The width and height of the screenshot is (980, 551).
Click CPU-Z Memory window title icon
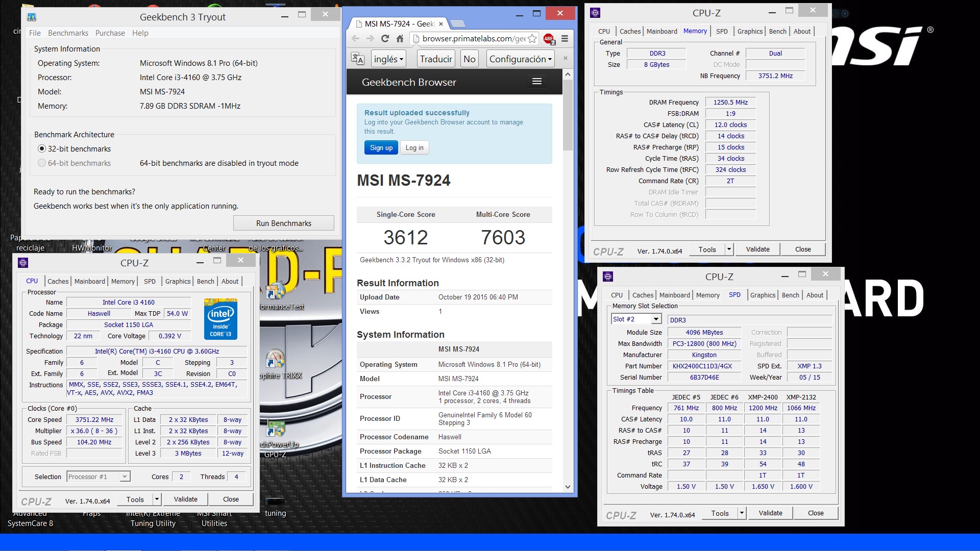tap(595, 13)
